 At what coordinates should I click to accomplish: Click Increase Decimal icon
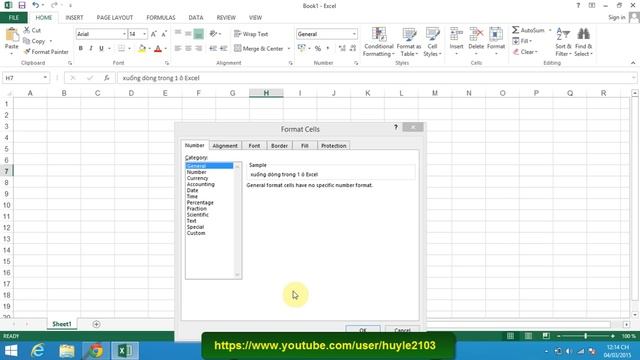342,48
